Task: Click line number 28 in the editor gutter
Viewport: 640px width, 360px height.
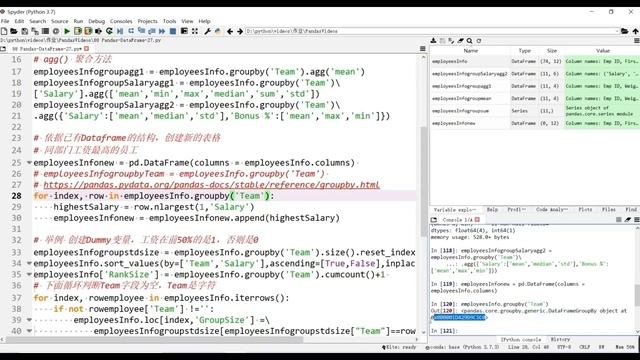Action: (16, 196)
